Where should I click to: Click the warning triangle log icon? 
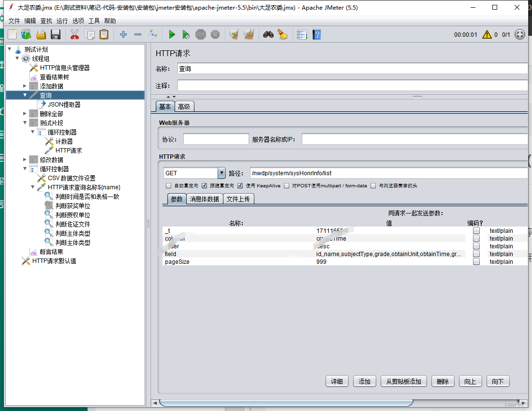click(x=487, y=34)
